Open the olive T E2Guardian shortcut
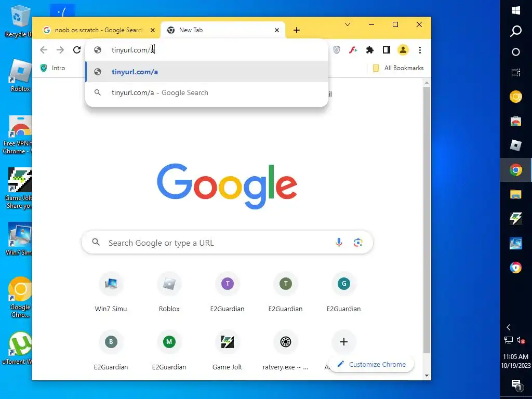 coord(285,292)
